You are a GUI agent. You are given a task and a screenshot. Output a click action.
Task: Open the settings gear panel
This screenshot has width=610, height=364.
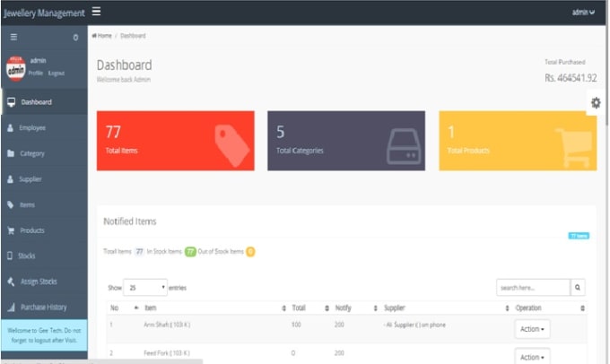[x=596, y=103]
